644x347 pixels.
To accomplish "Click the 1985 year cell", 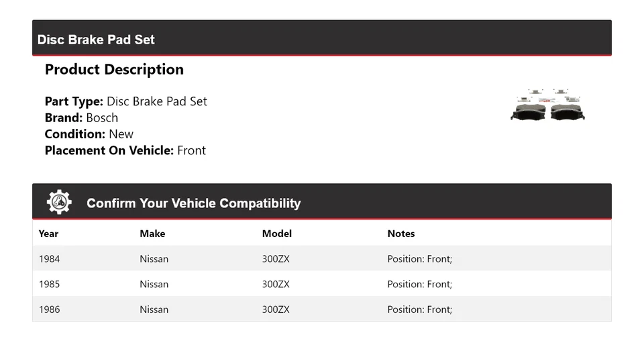I will [x=49, y=284].
